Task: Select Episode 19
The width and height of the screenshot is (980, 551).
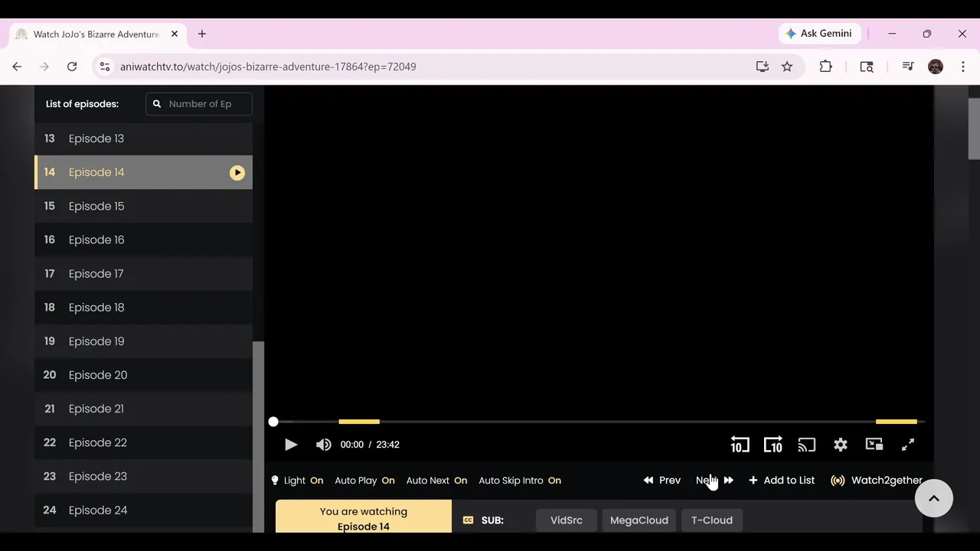Action: pyautogui.click(x=143, y=341)
